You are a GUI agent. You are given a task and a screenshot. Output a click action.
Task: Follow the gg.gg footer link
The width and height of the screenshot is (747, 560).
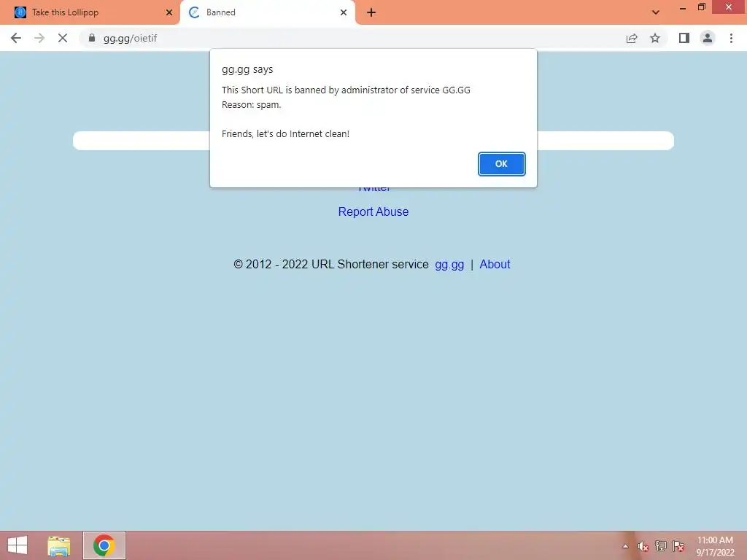tap(449, 264)
